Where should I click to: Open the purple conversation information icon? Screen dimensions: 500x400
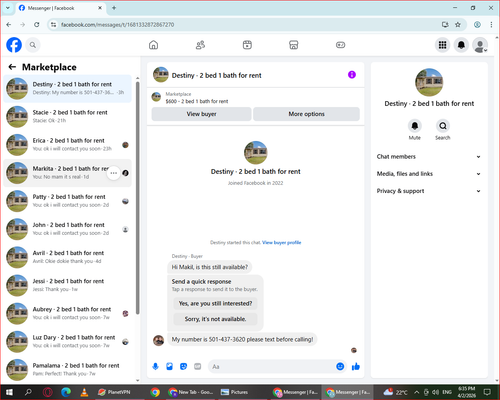click(352, 75)
